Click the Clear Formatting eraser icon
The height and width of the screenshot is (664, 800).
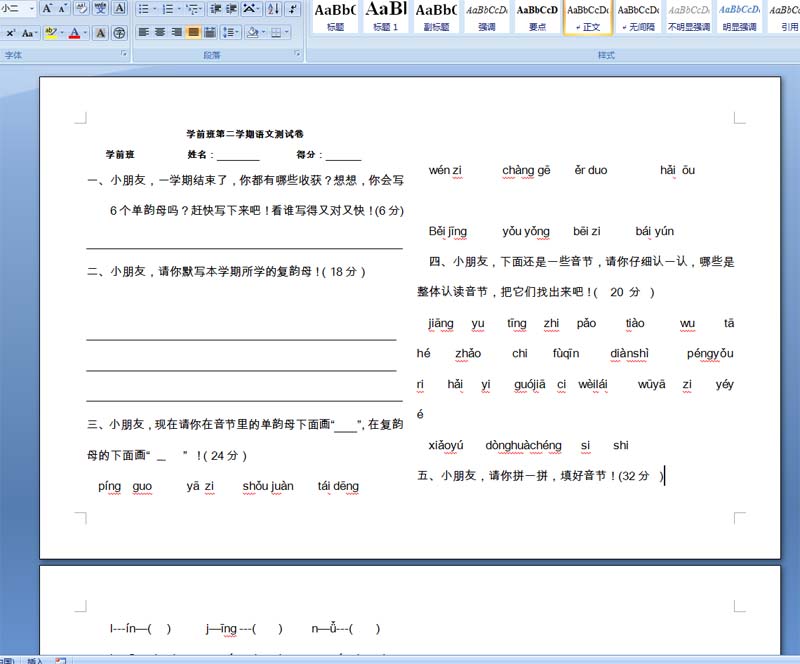tap(81, 8)
